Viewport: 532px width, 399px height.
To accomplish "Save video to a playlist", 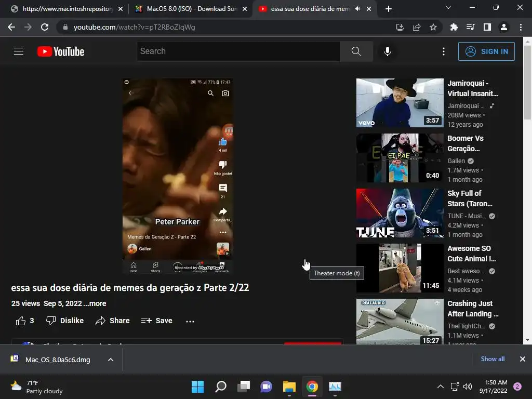I will click(x=156, y=321).
